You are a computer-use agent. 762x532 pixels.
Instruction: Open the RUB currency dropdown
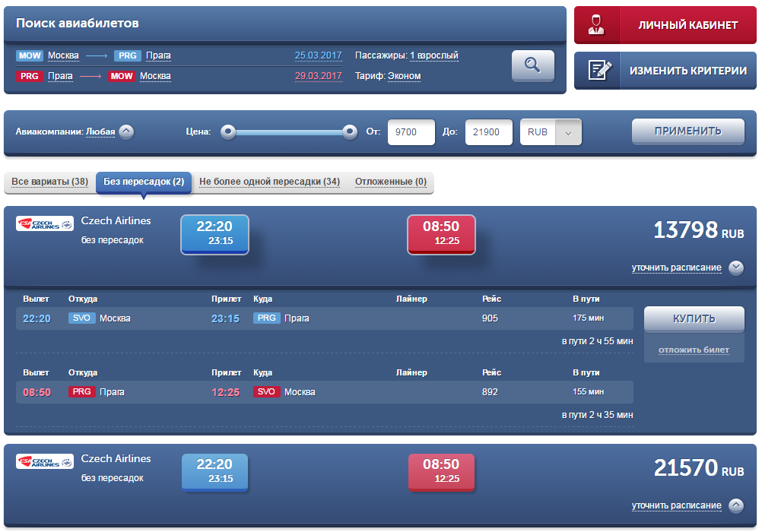(x=568, y=132)
